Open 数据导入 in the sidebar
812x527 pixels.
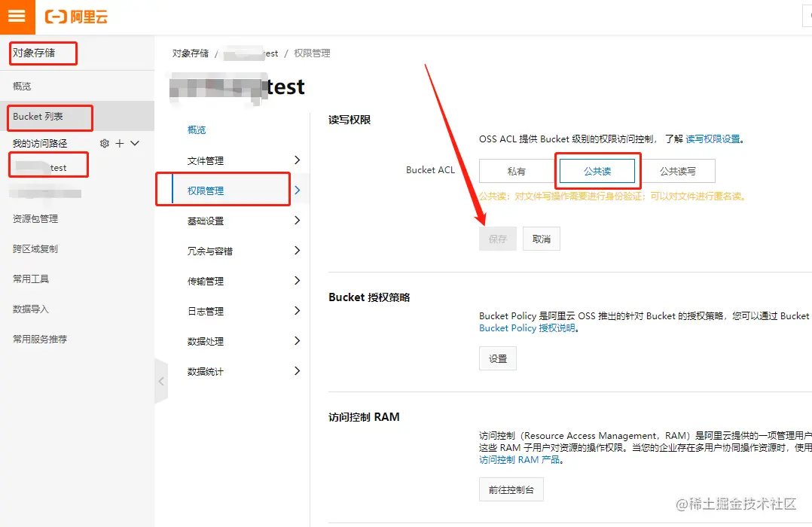[31, 309]
